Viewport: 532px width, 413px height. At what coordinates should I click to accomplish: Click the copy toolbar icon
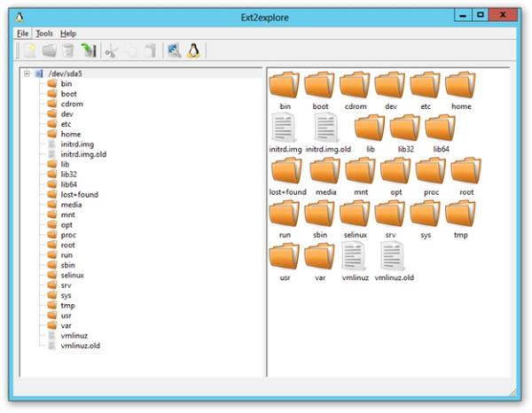pyautogui.click(x=131, y=51)
